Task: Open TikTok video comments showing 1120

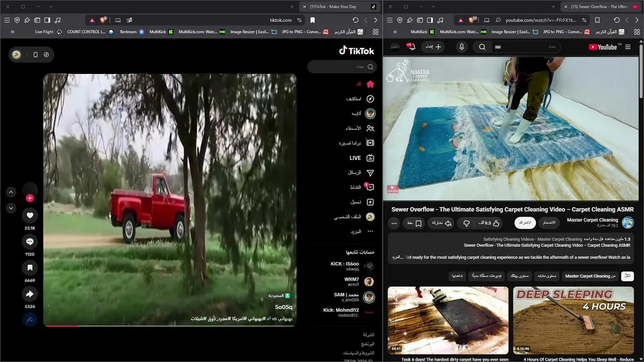Action: pos(30,242)
